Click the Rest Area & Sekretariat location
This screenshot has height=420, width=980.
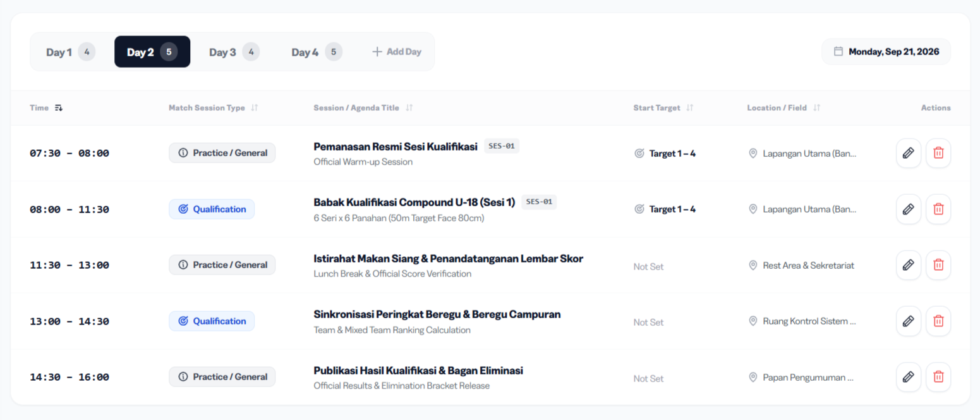[801, 266]
